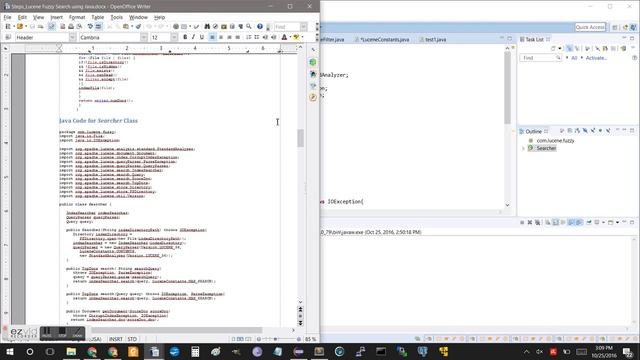Screen dimensions: 640x360
Task: Click the OpenOffice Help icon
Action: (x=260, y=27)
